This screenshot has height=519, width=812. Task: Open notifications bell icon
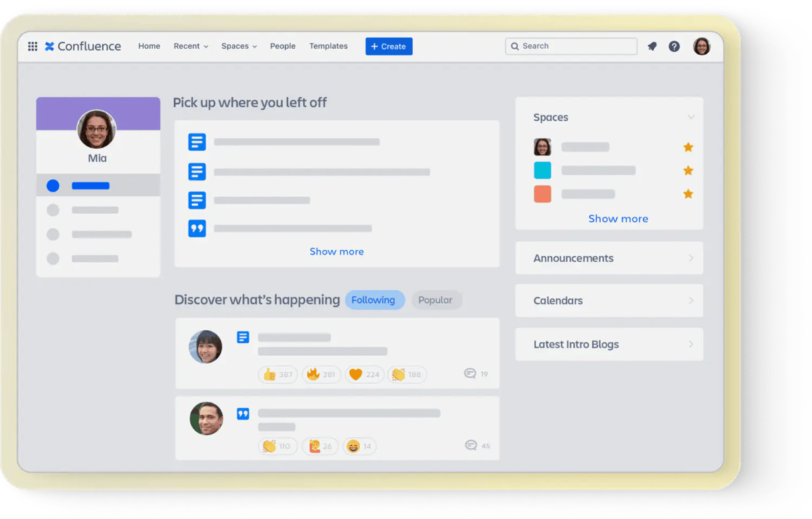pos(652,47)
